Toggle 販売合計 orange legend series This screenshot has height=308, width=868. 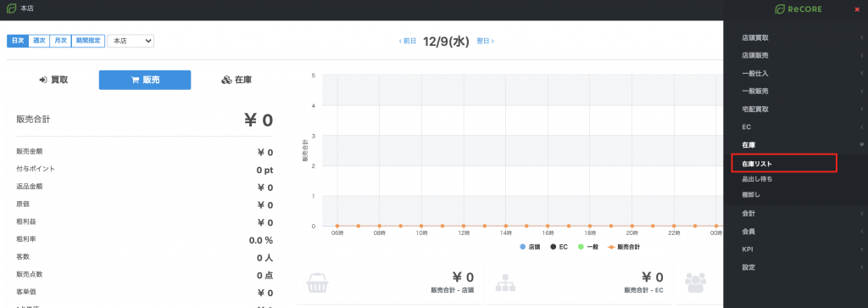[x=624, y=247]
